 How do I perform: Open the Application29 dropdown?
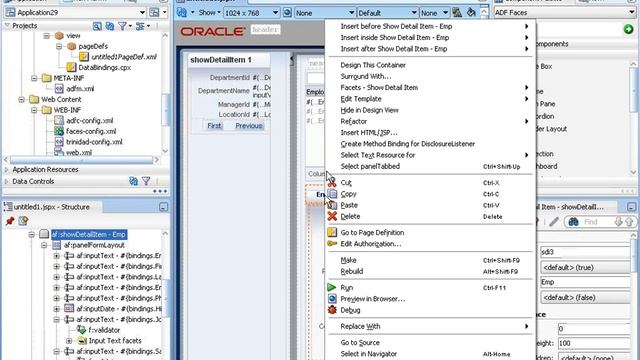coord(142,12)
